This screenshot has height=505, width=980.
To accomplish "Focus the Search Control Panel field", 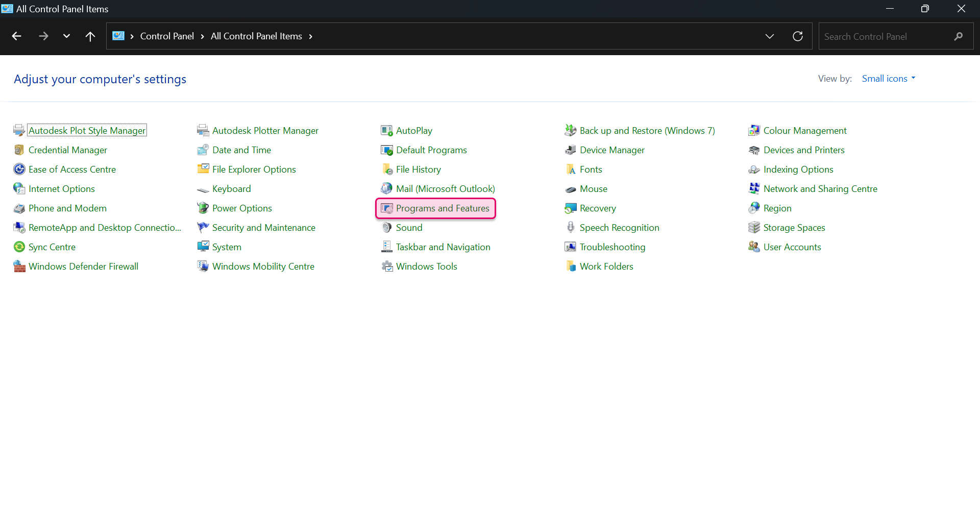I will (896, 36).
